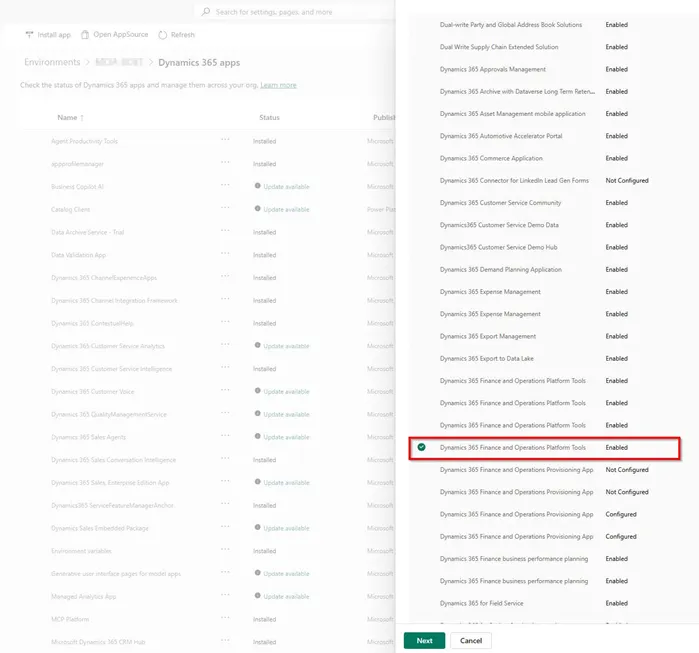This screenshot has height=653, width=699.
Task: Open more options for MCP Platform
Action: 225,618
